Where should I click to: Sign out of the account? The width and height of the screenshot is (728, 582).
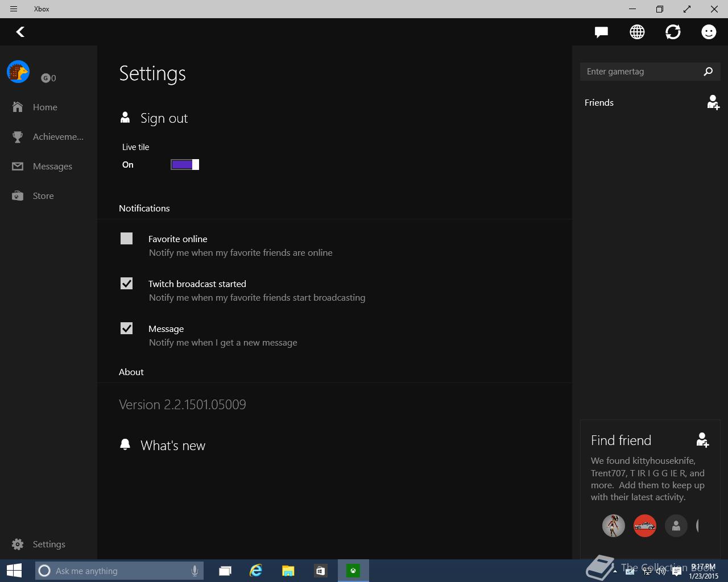click(x=154, y=118)
